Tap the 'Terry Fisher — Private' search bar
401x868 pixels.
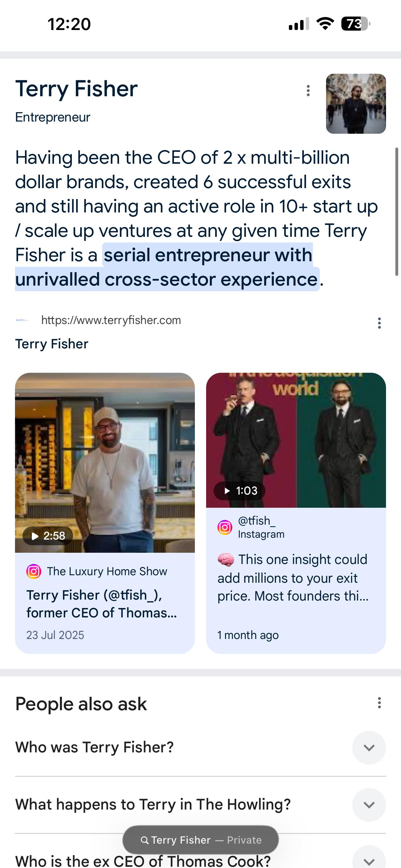pos(201,840)
